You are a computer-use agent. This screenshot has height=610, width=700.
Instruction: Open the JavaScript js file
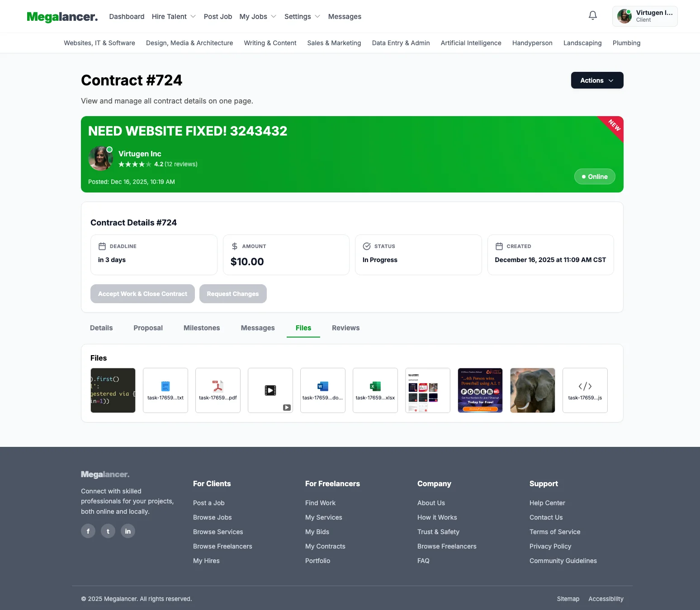click(585, 390)
